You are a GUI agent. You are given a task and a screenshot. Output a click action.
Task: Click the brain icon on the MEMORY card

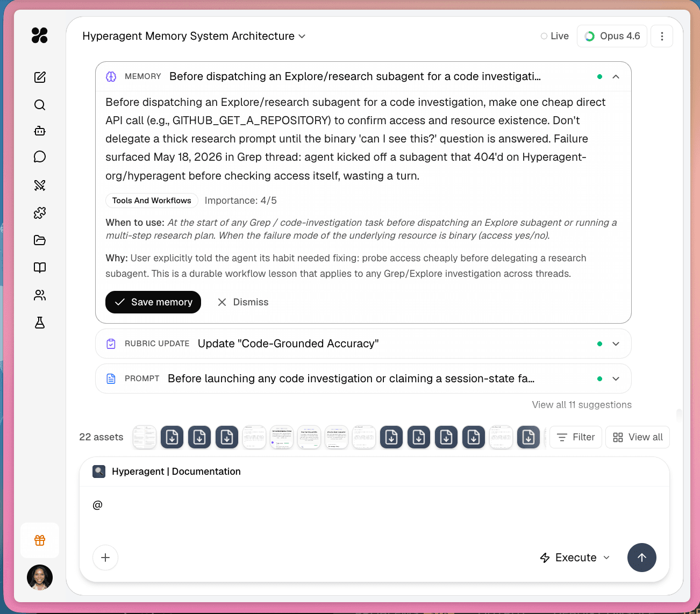point(111,76)
